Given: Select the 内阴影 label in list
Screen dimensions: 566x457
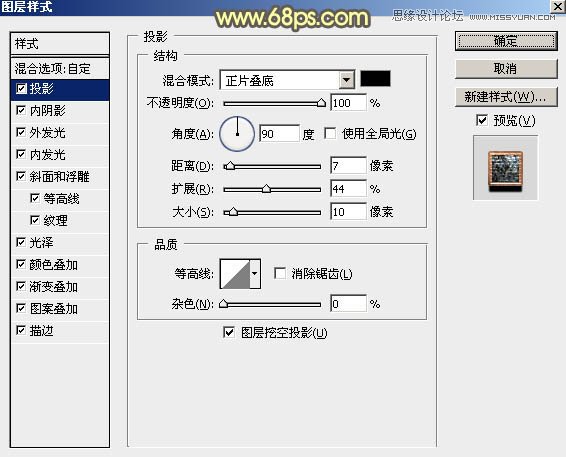Looking at the screenshot, I should pos(47,111).
